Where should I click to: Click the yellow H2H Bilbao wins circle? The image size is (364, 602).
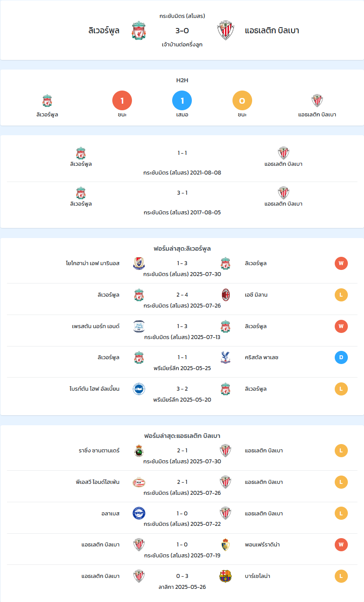pyautogui.click(x=242, y=101)
